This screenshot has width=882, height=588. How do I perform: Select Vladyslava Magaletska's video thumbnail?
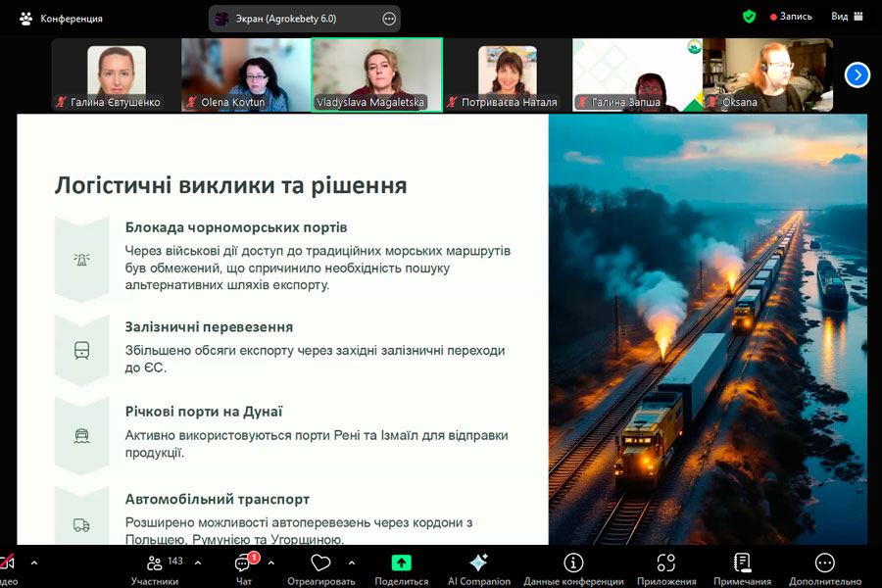point(376,74)
